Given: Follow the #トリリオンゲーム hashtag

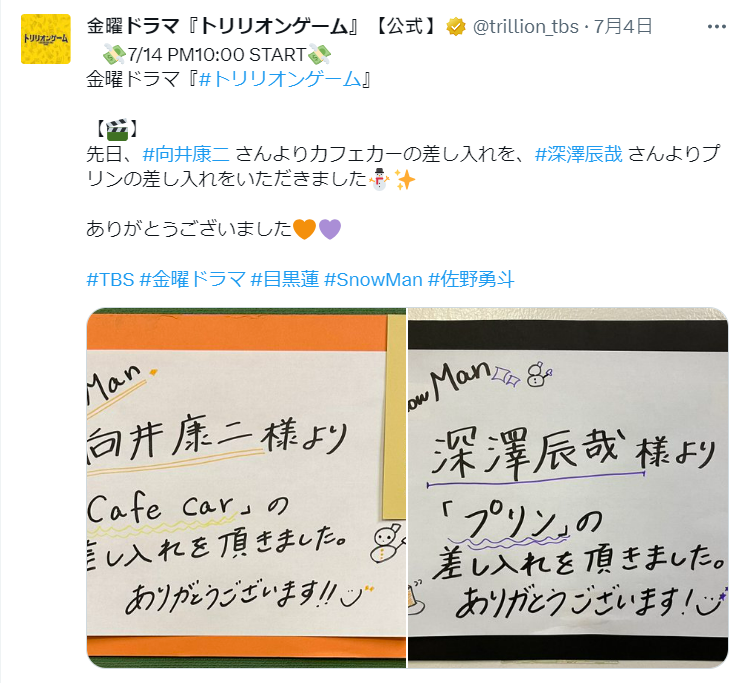Looking at the screenshot, I should [280, 79].
